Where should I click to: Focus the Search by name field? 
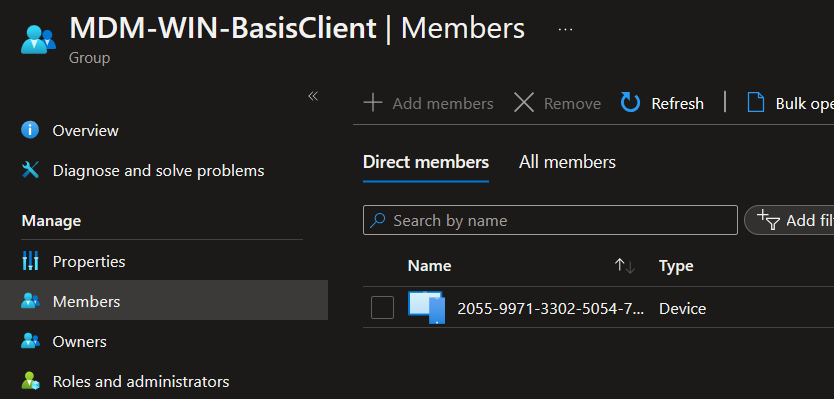550,220
